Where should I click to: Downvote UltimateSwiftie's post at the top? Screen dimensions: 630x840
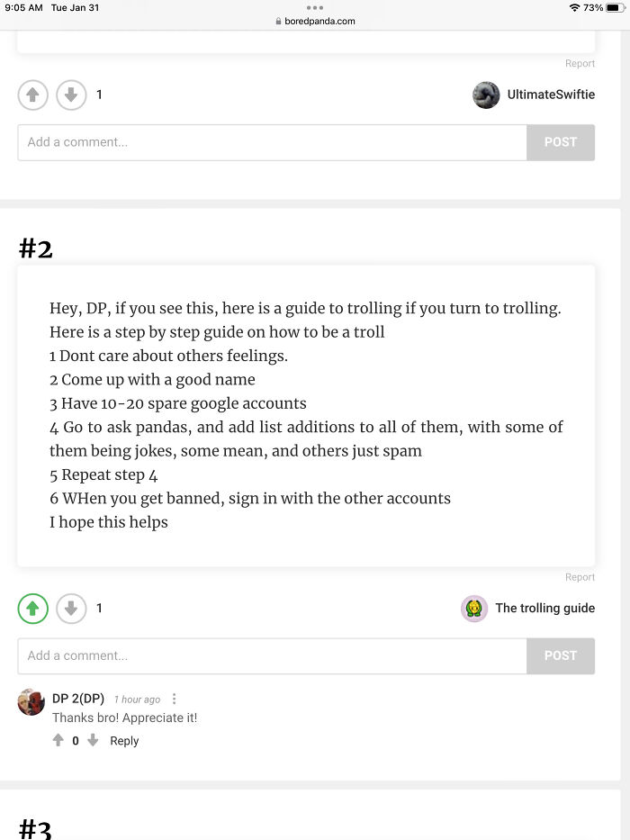(71, 95)
